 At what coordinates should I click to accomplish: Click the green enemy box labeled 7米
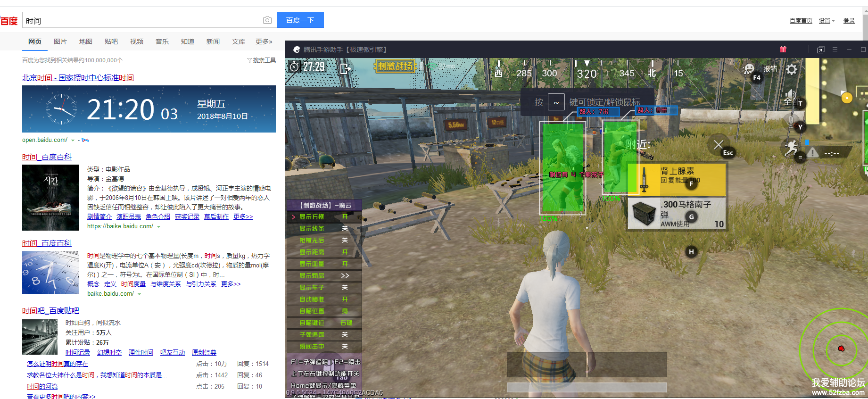[562, 168]
